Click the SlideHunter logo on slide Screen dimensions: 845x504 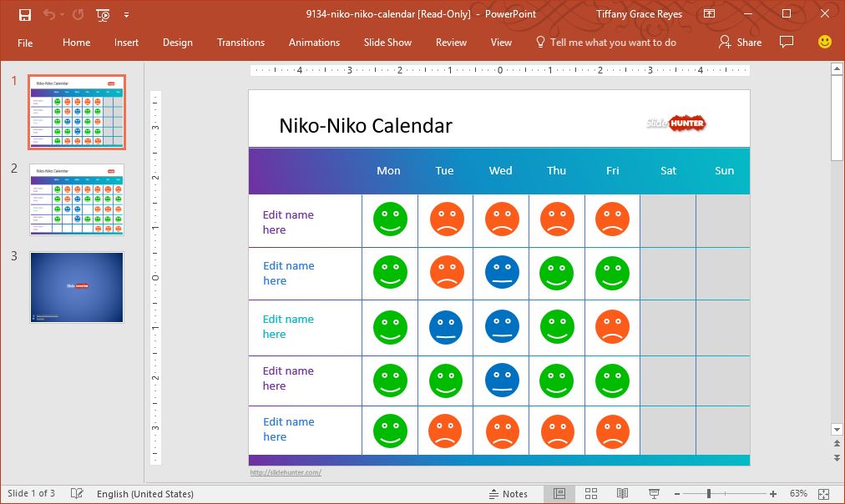click(x=675, y=123)
